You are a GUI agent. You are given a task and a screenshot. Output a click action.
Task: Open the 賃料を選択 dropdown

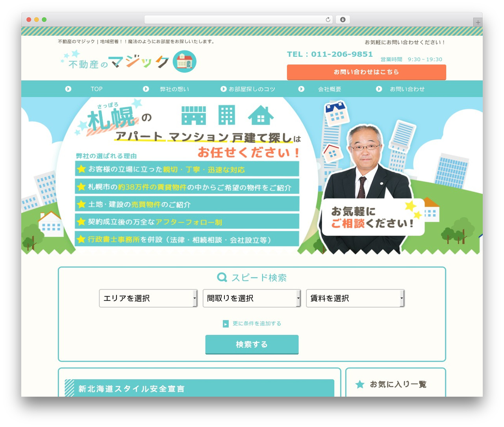pos(356,298)
